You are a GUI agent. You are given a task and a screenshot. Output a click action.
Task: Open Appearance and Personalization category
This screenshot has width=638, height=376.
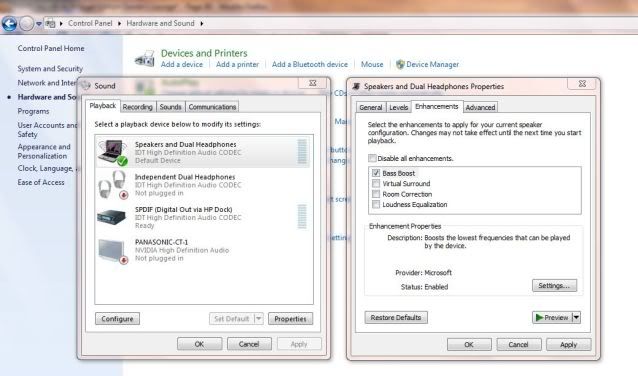[x=44, y=151]
